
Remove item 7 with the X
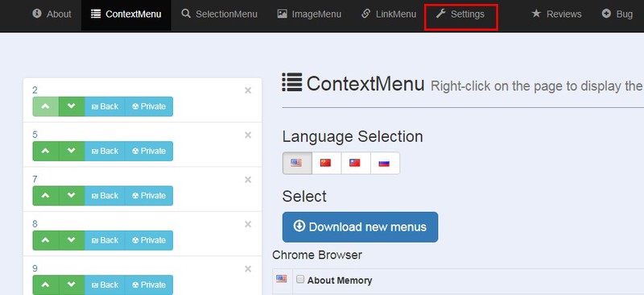coord(248,180)
